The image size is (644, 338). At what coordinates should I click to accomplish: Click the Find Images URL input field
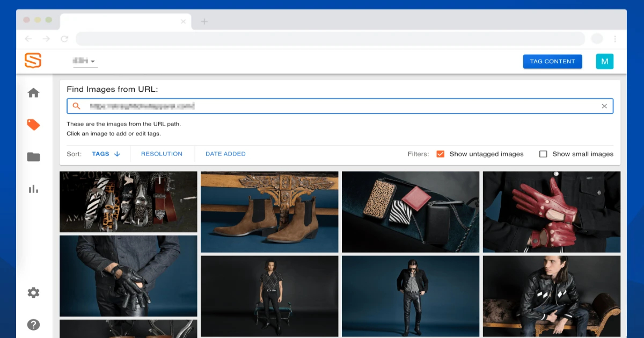point(340,106)
